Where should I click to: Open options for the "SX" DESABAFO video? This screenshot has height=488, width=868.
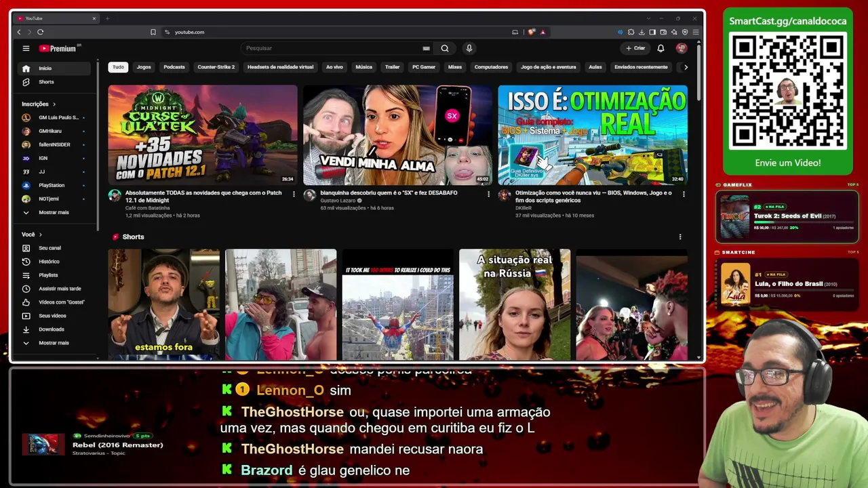point(488,194)
